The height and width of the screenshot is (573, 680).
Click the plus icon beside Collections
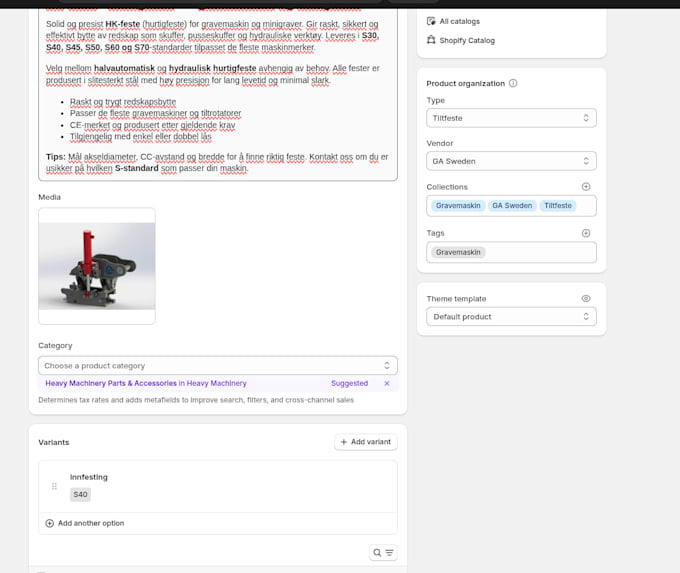[x=586, y=187]
